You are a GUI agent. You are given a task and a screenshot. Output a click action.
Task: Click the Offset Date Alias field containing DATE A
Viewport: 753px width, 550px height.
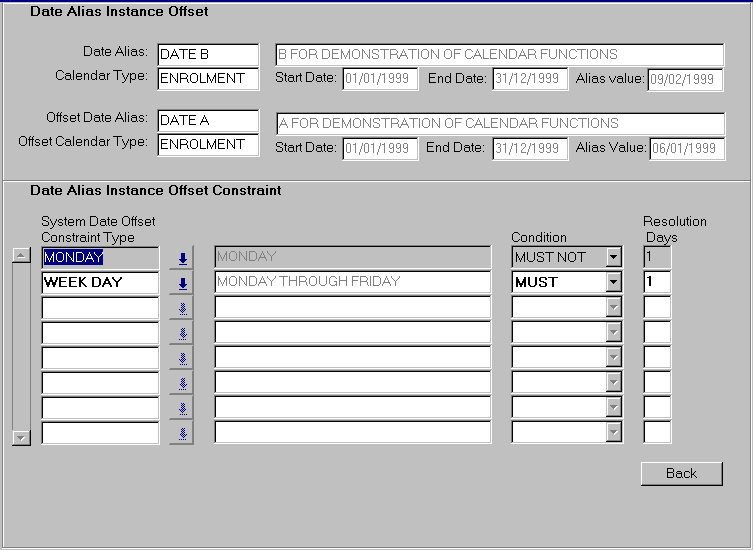point(208,121)
